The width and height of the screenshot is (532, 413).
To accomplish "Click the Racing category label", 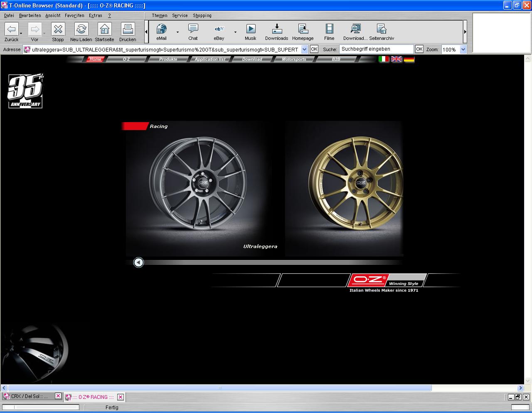I will 159,126.
